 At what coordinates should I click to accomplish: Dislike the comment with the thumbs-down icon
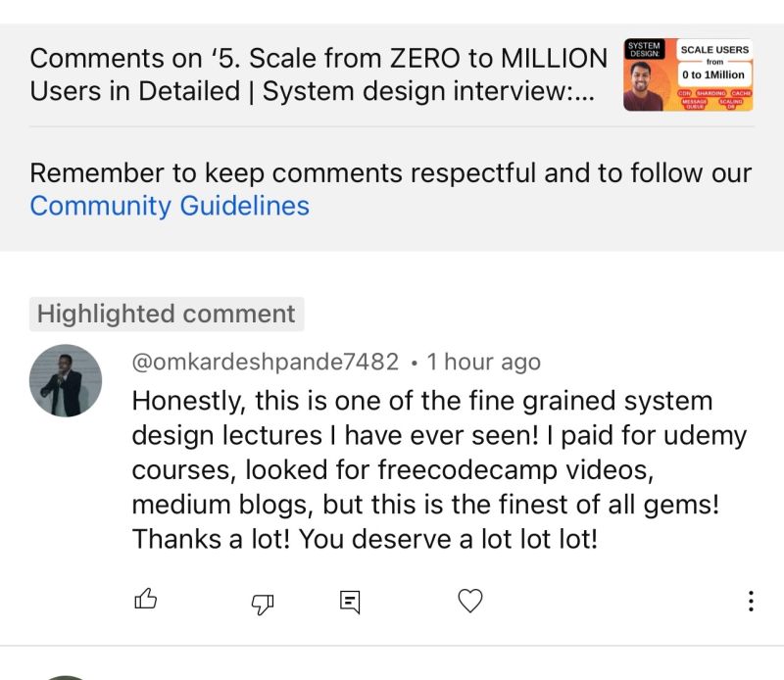(x=263, y=604)
